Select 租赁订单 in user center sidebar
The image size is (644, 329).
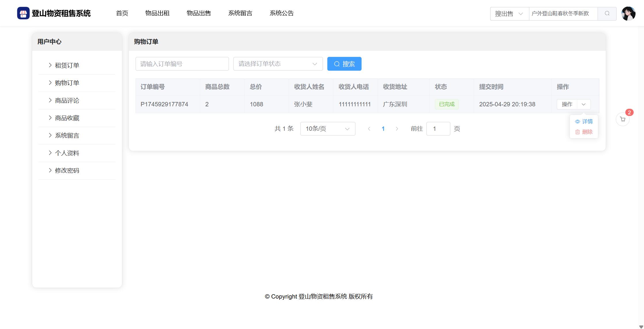tap(67, 66)
